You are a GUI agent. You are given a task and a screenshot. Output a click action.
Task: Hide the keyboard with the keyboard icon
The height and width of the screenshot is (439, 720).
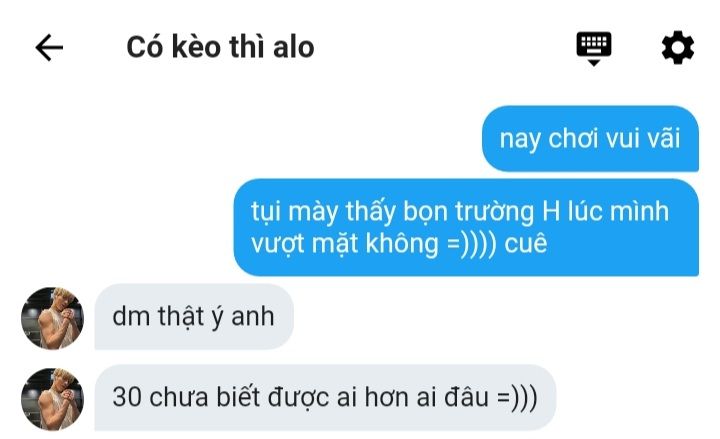pyautogui.click(x=594, y=48)
